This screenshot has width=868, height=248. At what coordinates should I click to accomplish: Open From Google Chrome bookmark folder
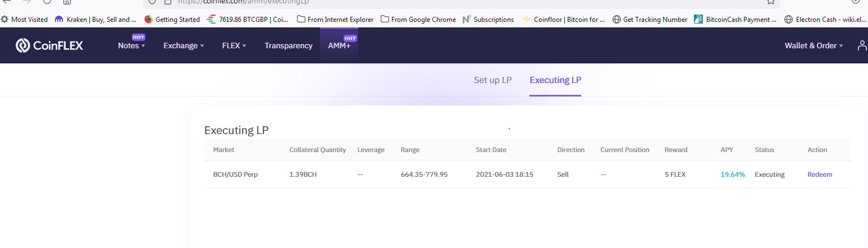(x=418, y=19)
